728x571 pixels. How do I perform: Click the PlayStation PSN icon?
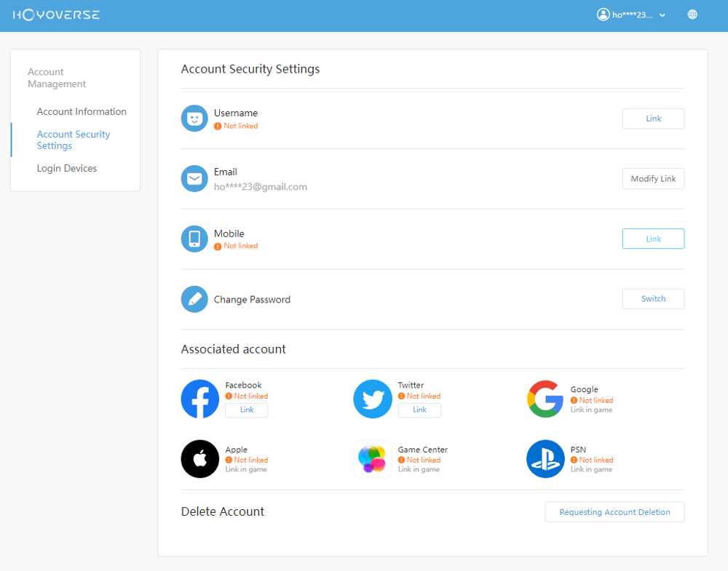(545, 459)
